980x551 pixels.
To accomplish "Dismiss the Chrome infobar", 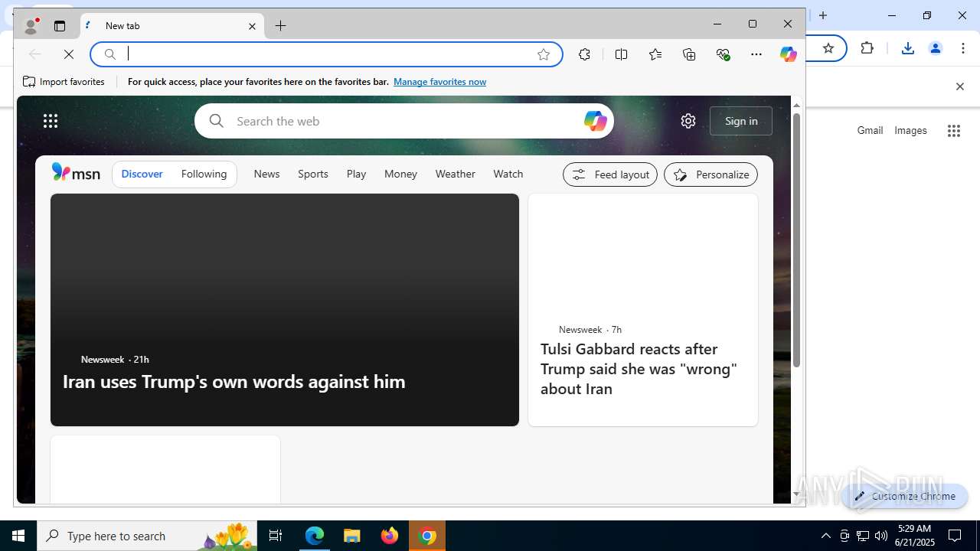I will (x=959, y=86).
